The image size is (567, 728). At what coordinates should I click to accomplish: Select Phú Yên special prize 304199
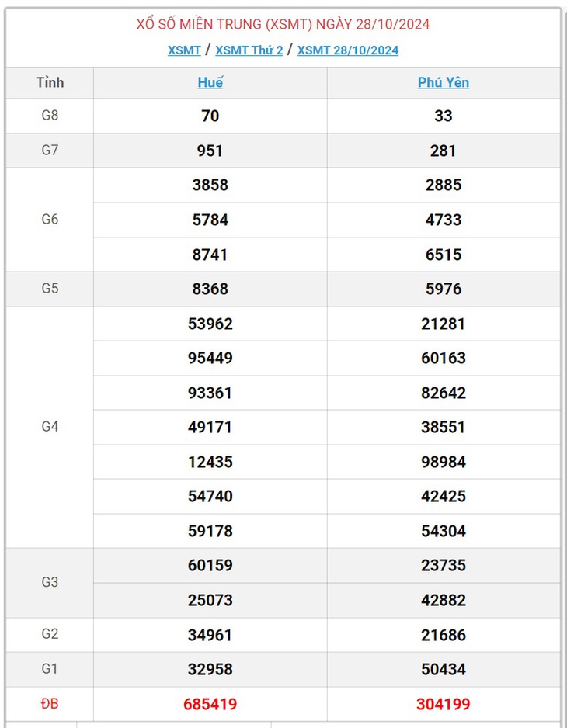(x=444, y=704)
